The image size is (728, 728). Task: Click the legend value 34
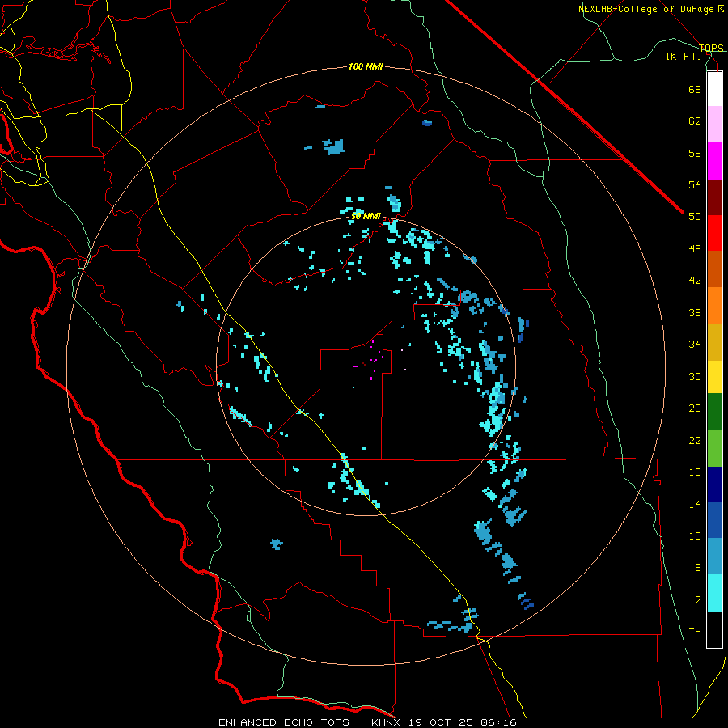(695, 345)
